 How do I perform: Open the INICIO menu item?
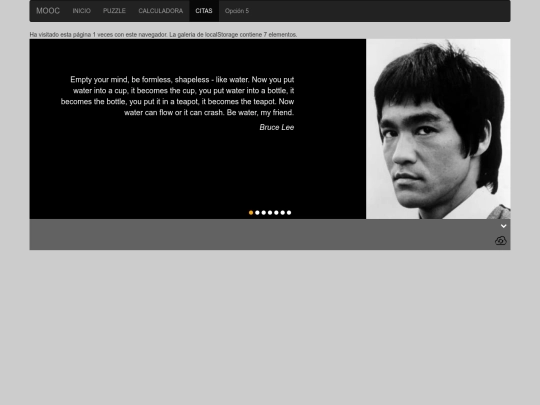pos(82,11)
